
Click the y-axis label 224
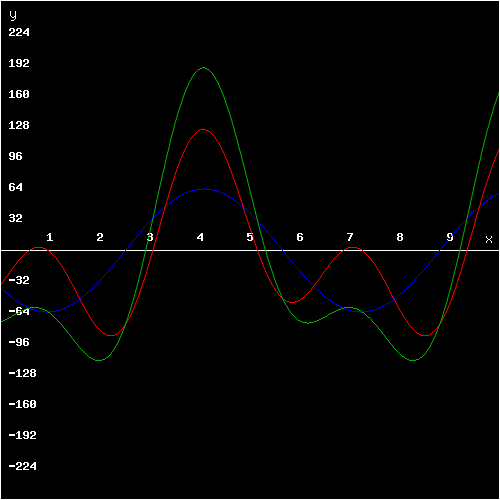[x=19, y=32]
